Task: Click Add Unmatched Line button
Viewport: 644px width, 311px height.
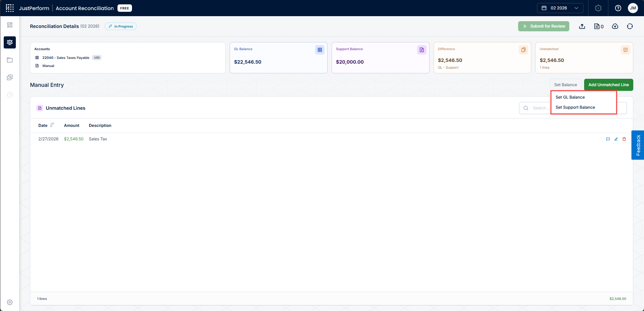Action: click(609, 85)
